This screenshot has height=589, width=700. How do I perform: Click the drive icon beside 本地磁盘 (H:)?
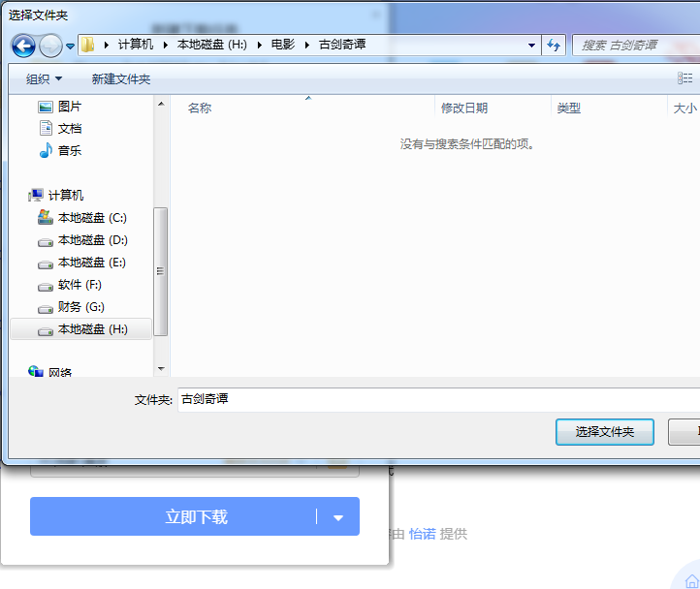(x=46, y=331)
